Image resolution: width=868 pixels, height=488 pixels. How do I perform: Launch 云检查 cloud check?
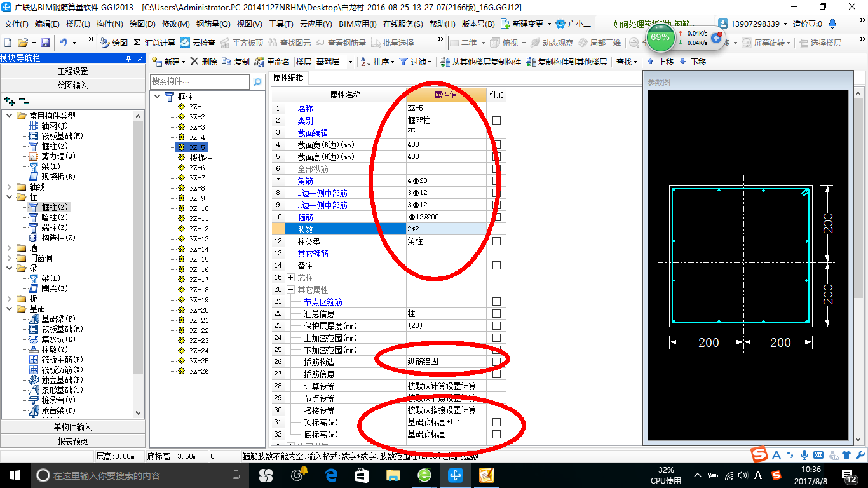[x=198, y=43]
